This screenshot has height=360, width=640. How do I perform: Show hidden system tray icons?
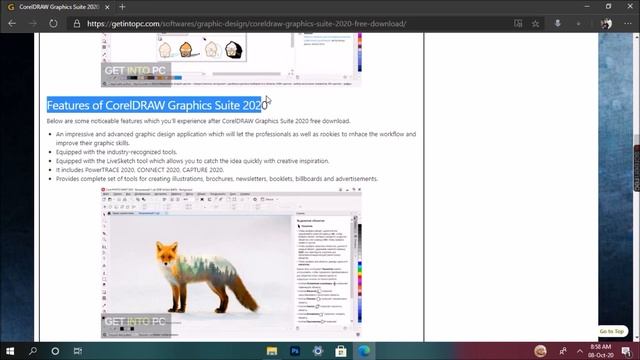coord(580,351)
